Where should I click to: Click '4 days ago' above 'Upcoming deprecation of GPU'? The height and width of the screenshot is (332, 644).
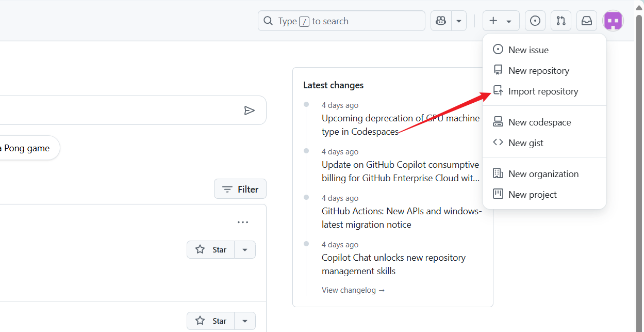(x=340, y=105)
